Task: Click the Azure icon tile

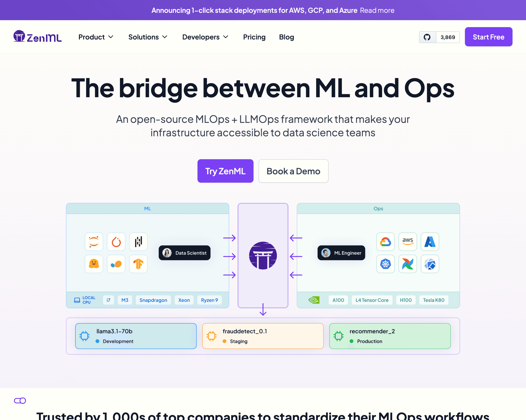Action: pos(430,242)
